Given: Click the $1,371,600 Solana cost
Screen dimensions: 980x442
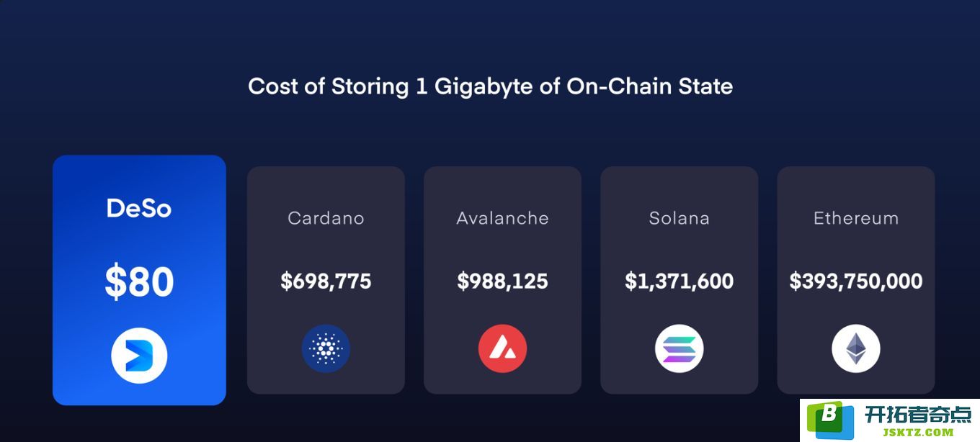Looking at the screenshot, I should 679,281.
